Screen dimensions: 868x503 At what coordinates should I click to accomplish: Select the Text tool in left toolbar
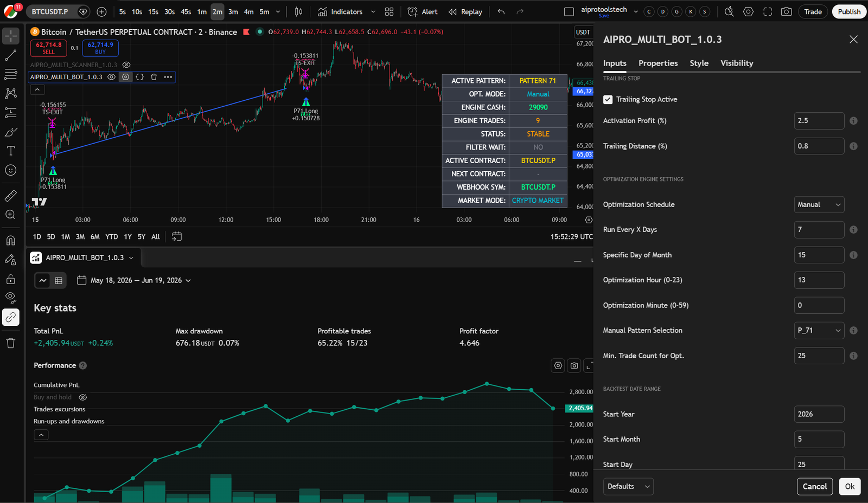pyautogui.click(x=10, y=151)
